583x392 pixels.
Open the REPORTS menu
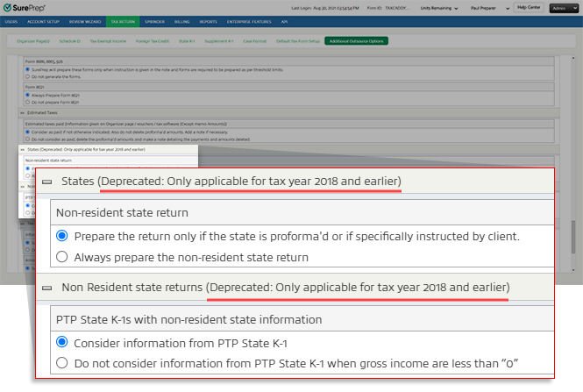coord(209,22)
